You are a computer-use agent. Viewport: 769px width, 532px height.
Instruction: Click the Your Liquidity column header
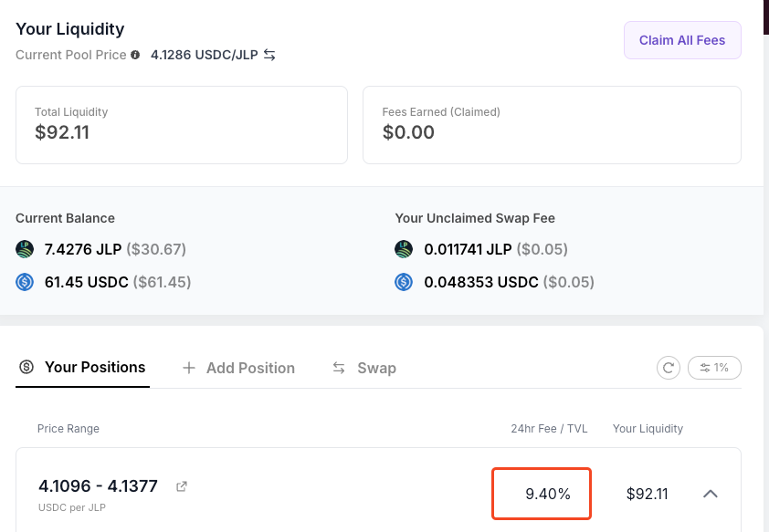click(x=648, y=429)
